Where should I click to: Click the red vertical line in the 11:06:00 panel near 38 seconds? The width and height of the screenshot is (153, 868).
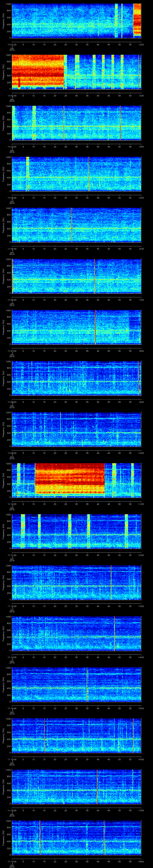94,276
